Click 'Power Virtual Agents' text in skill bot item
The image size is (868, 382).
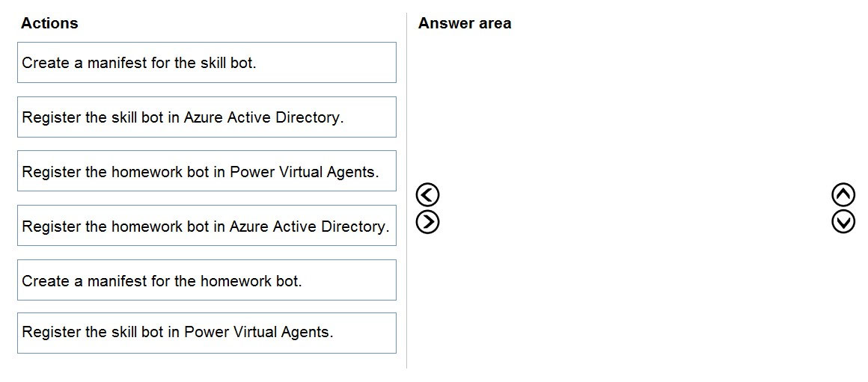point(257,333)
